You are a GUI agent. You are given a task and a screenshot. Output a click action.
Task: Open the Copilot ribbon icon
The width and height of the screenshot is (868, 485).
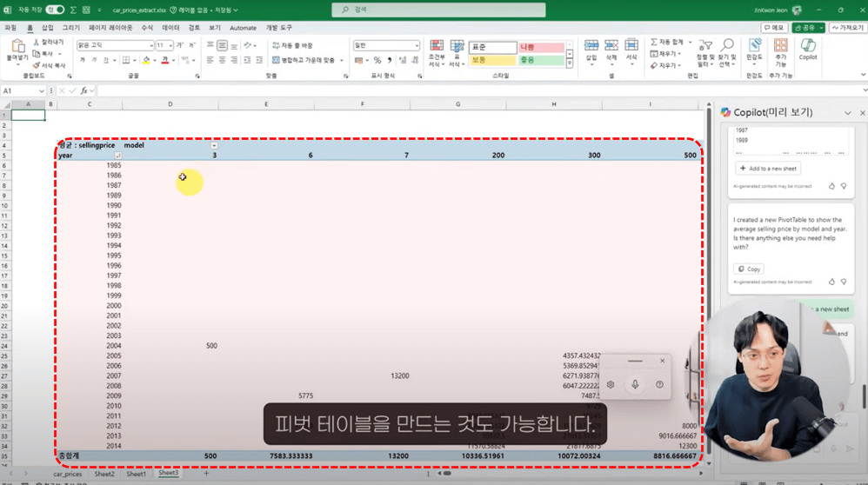808,45
